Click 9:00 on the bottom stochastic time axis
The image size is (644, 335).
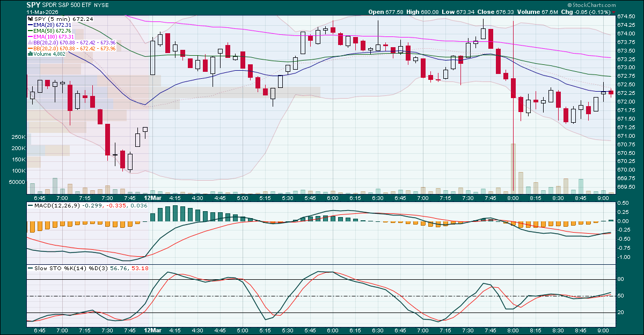pyautogui.click(x=604, y=332)
